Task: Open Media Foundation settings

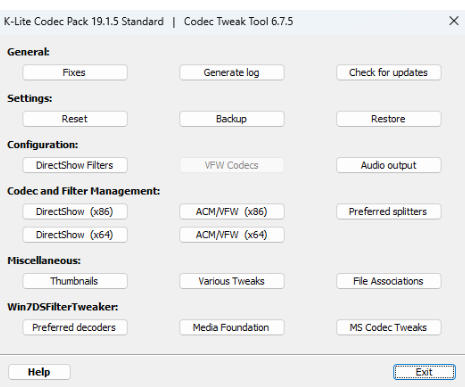Action: pyautogui.click(x=232, y=327)
